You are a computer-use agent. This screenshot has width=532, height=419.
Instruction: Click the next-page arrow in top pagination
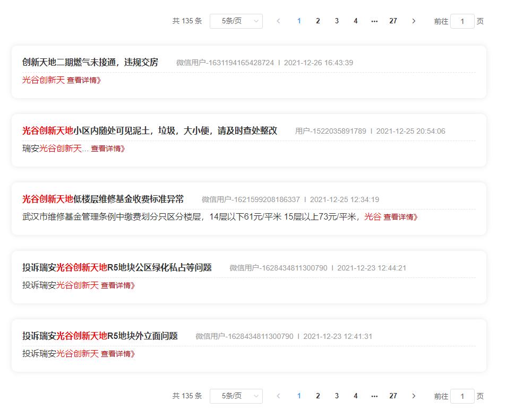[414, 21]
